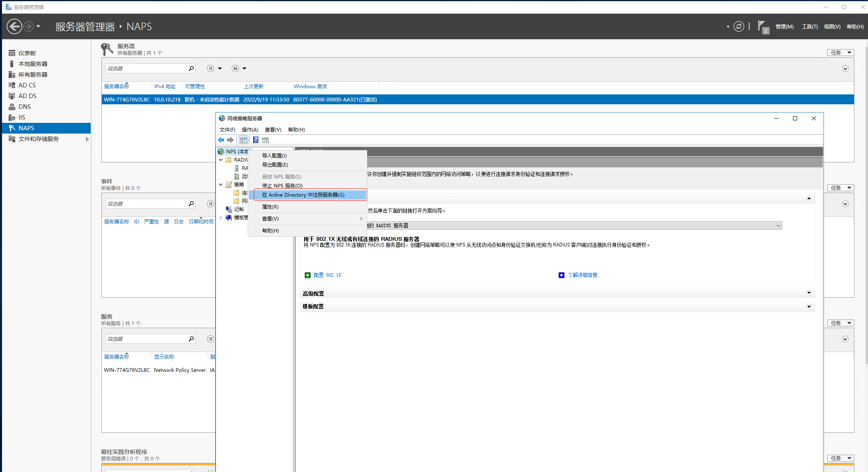Sort services by 显示名称 column
The image size is (868, 472).
pos(164,357)
